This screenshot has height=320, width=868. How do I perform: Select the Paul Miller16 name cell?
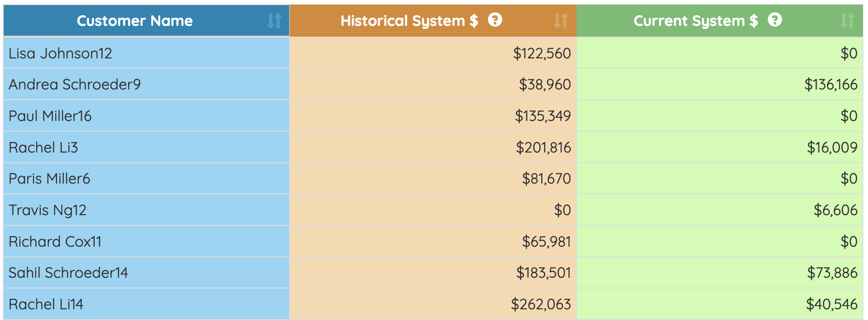pyautogui.click(x=146, y=116)
